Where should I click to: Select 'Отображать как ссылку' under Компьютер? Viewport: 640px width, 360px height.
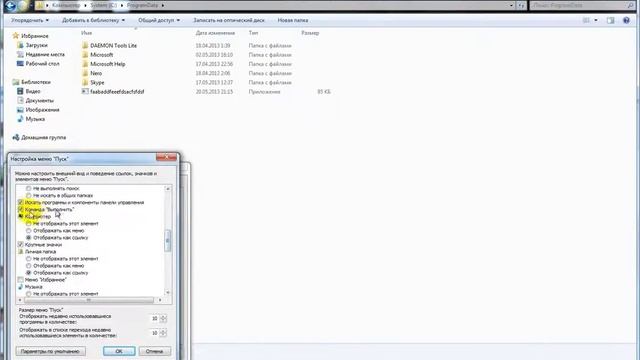(29, 238)
